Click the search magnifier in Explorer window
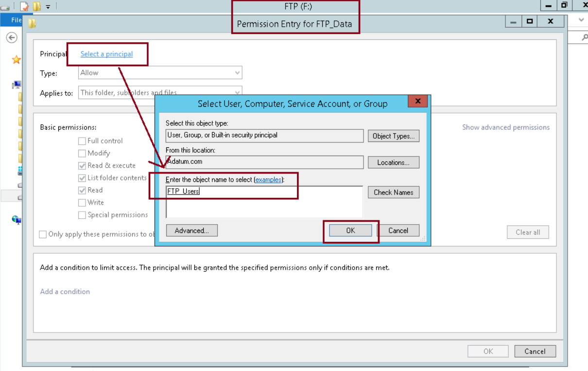The width and height of the screenshot is (588, 371). [584, 37]
